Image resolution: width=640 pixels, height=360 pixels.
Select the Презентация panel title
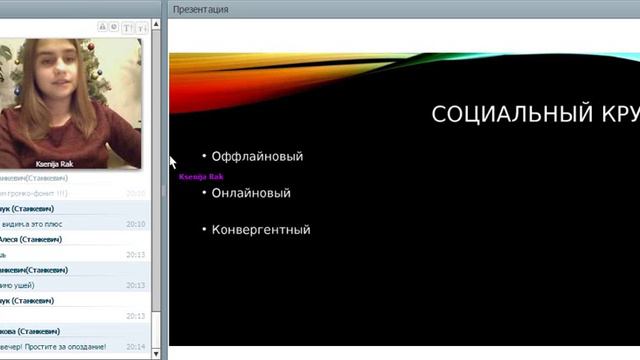coord(200,9)
